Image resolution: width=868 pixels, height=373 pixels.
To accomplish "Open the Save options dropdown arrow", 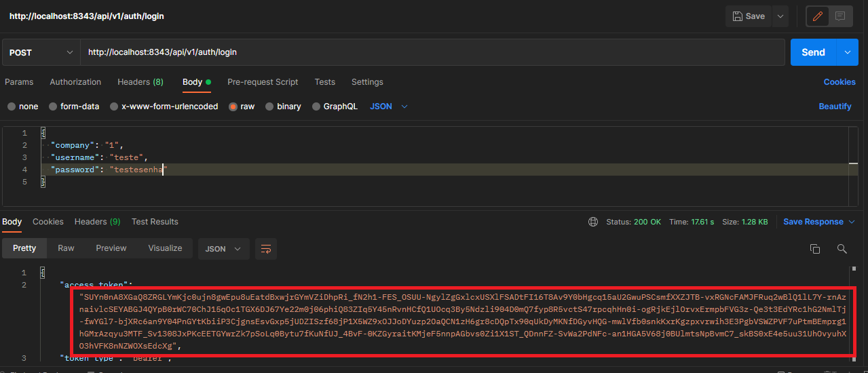I will coord(780,16).
